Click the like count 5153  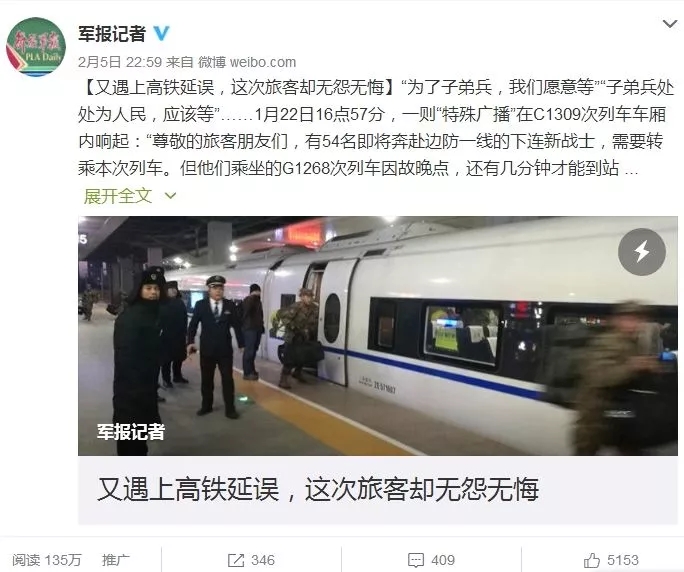[x=623, y=560]
